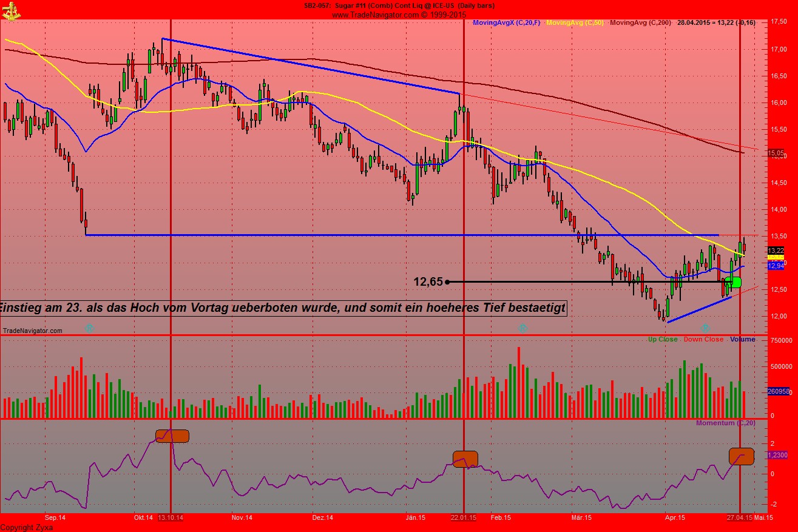Select the 12,65 price level label

coord(428,281)
